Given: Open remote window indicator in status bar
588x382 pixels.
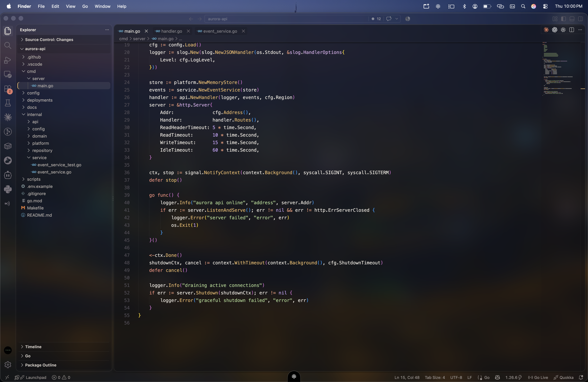Looking at the screenshot, I should pos(7,377).
